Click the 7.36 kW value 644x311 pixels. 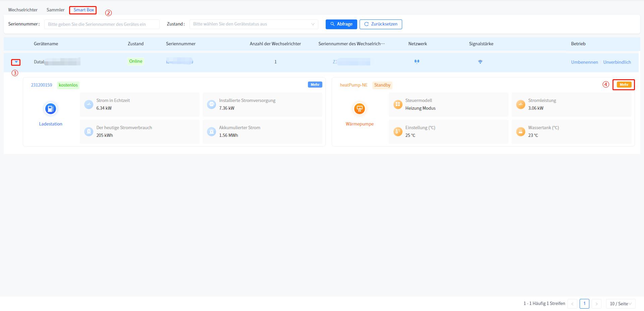click(x=227, y=108)
